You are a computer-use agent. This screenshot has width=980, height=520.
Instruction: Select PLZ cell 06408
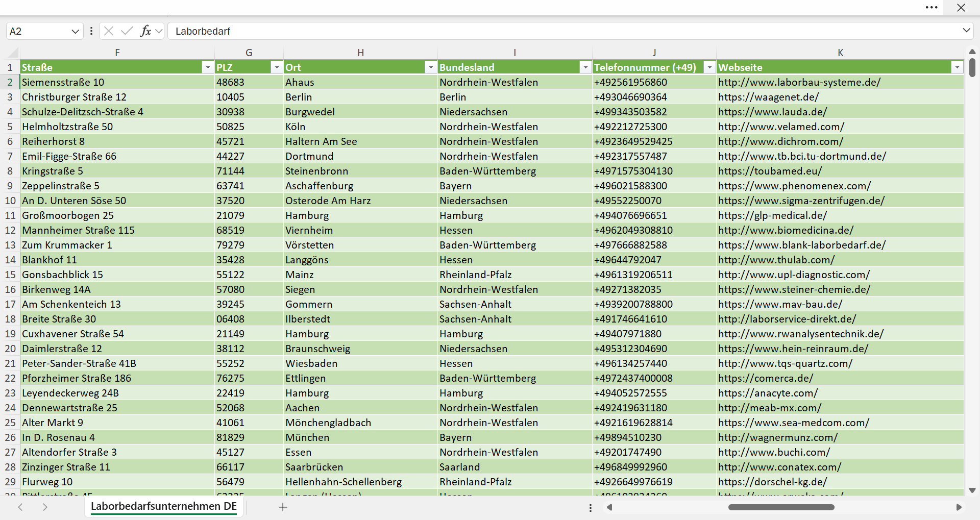pyautogui.click(x=249, y=319)
